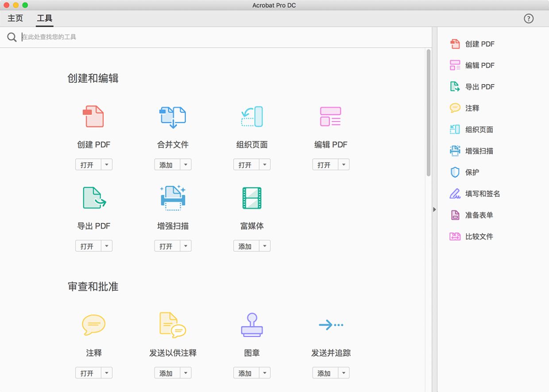
Task: Select 创建 PDF icon in right sidebar
Action: tap(455, 44)
